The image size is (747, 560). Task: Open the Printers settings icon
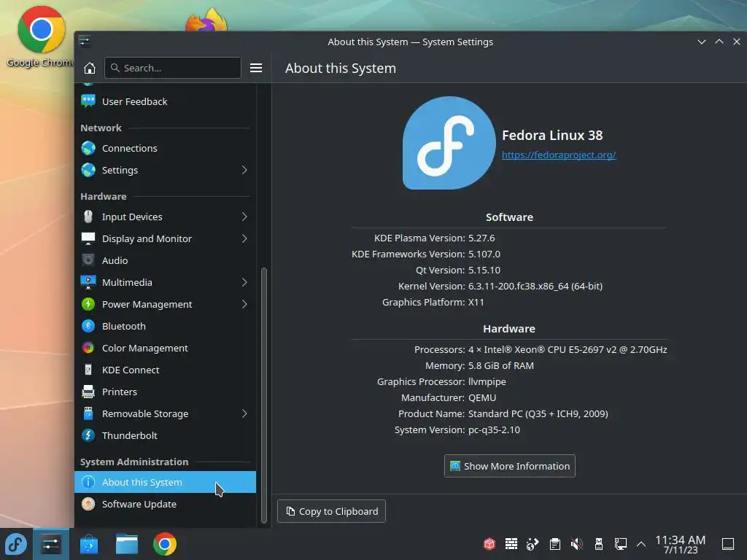(88, 392)
